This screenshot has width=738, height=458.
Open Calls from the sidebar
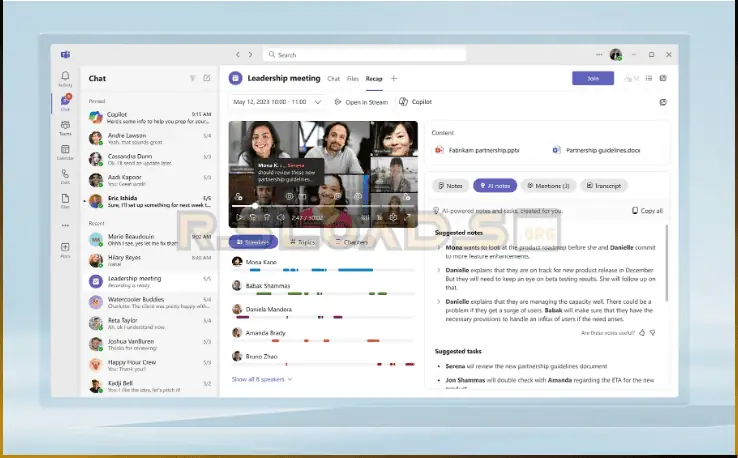(65, 177)
